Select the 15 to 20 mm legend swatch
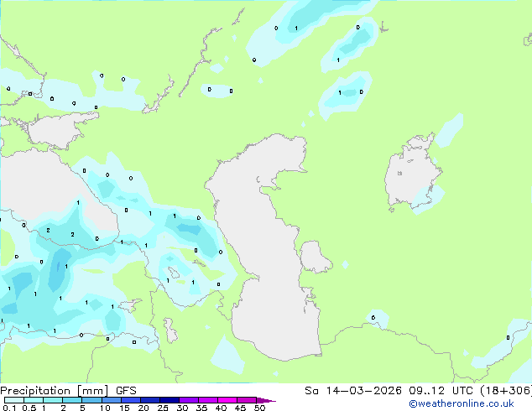The image size is (532, 411). (130, 400)
